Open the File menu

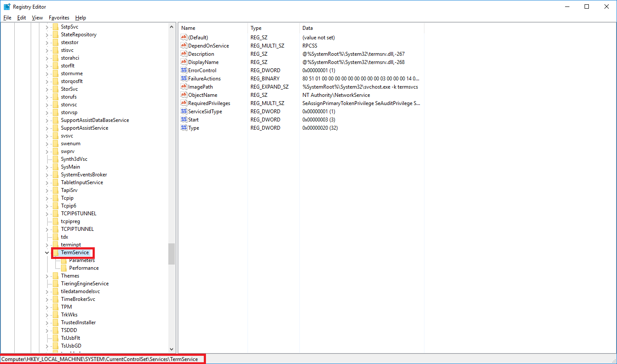coord(7,18)
